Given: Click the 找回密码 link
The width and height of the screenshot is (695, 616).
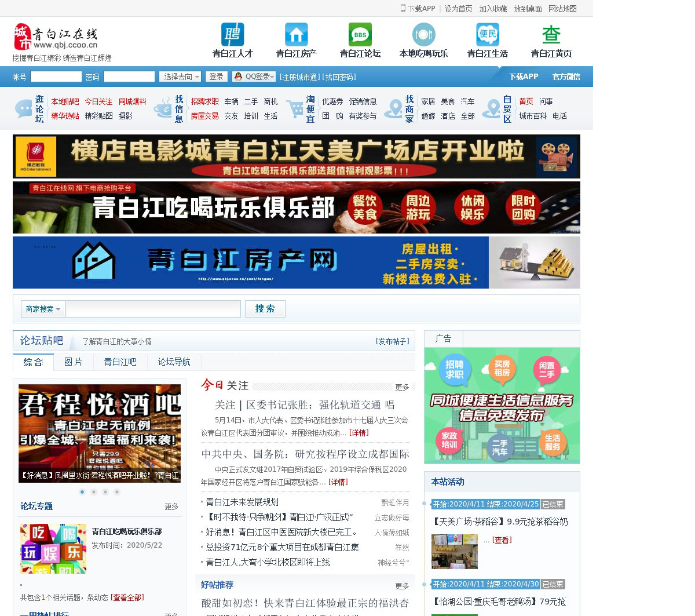Looking at the screenshot, I should [339, 77].
